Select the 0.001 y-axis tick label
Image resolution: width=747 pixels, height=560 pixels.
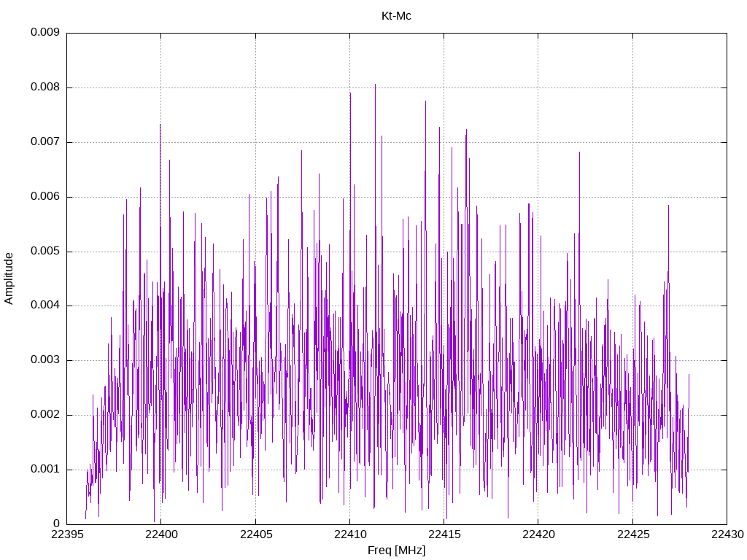point(45,469)
